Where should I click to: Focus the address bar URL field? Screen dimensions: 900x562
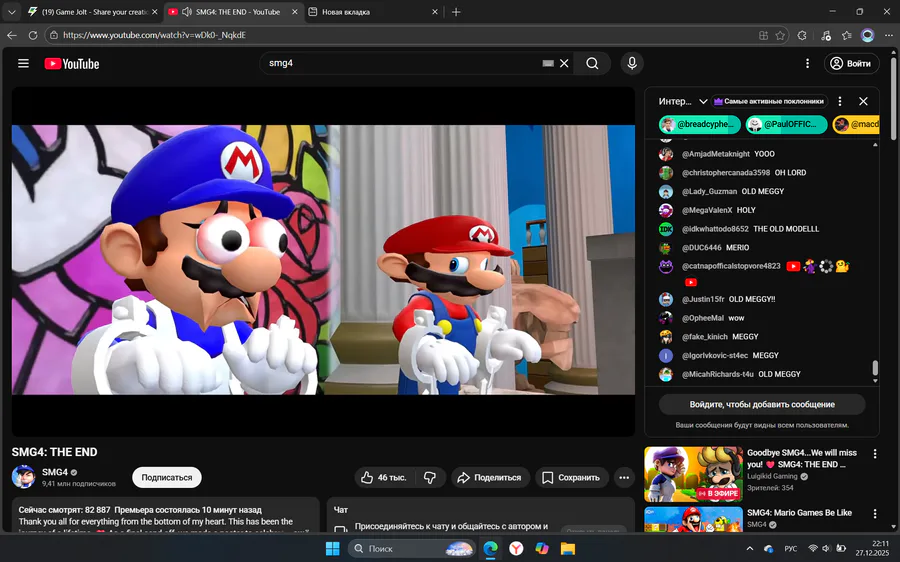402,35
